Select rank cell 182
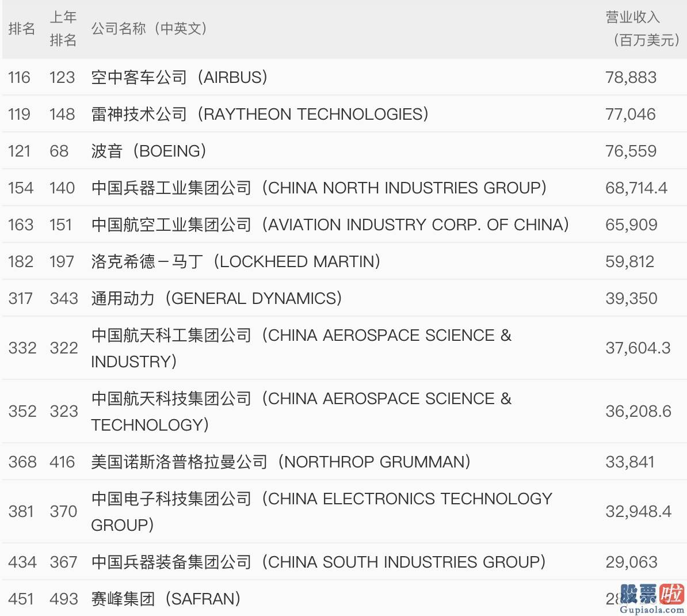The width and height of the screenshot is (687, 616). pyautogui.click(x=21, y=261)
